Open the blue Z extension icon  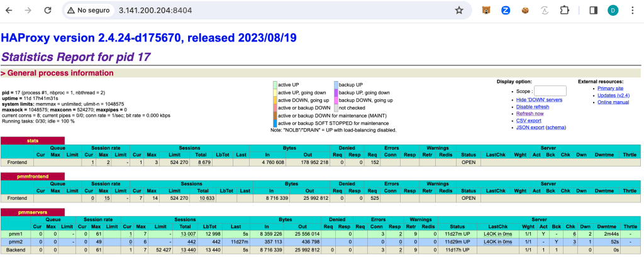point(505,11)
